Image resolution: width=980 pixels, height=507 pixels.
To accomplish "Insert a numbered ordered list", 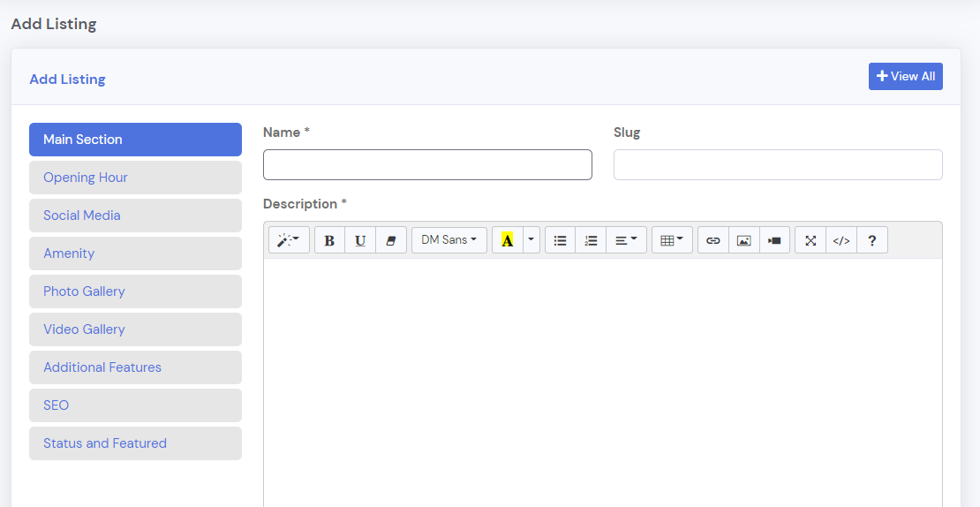I will pyautogui.click(x=591, y=240).
